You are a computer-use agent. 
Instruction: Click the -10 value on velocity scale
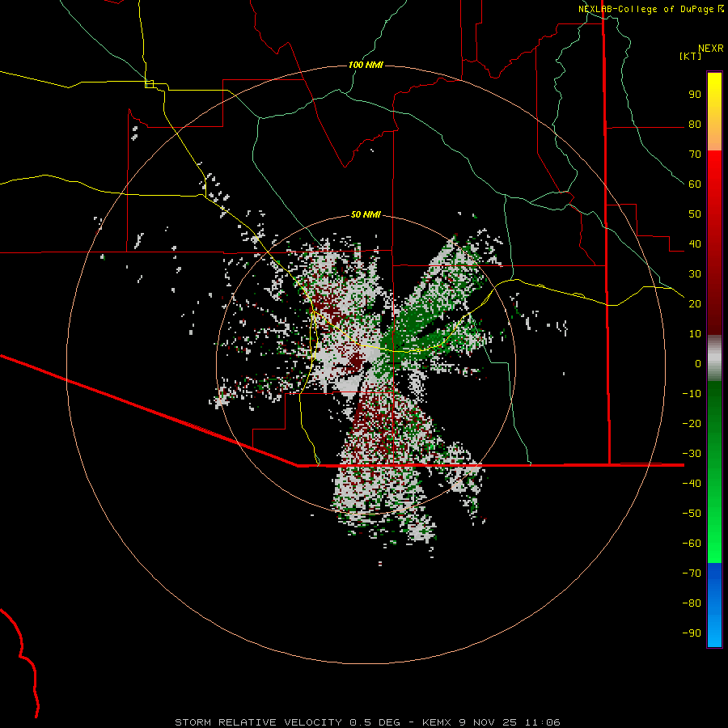tap(692, 394)
